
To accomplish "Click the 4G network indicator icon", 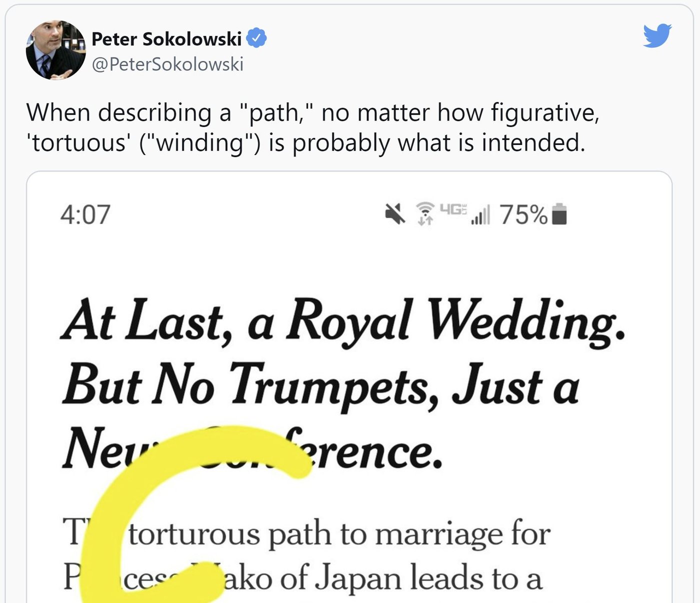I will click(x=453, y=209).
